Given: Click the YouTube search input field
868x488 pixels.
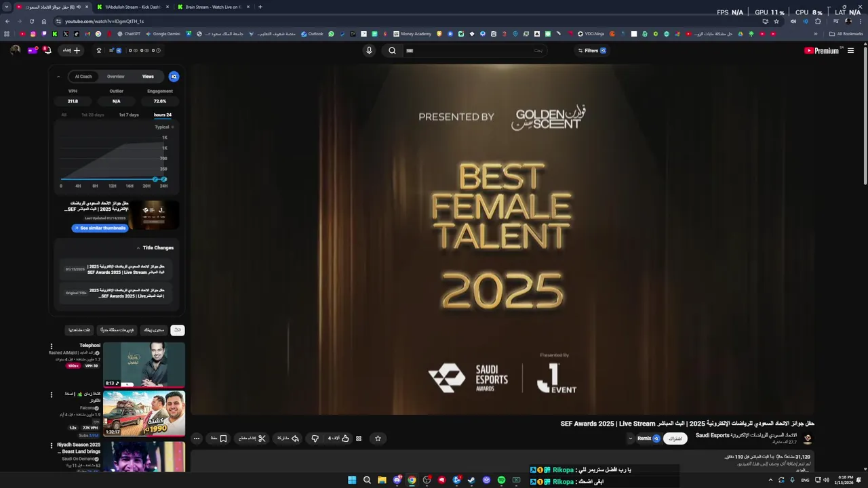Looking at the screenshot, I should (x=475, y=50).
